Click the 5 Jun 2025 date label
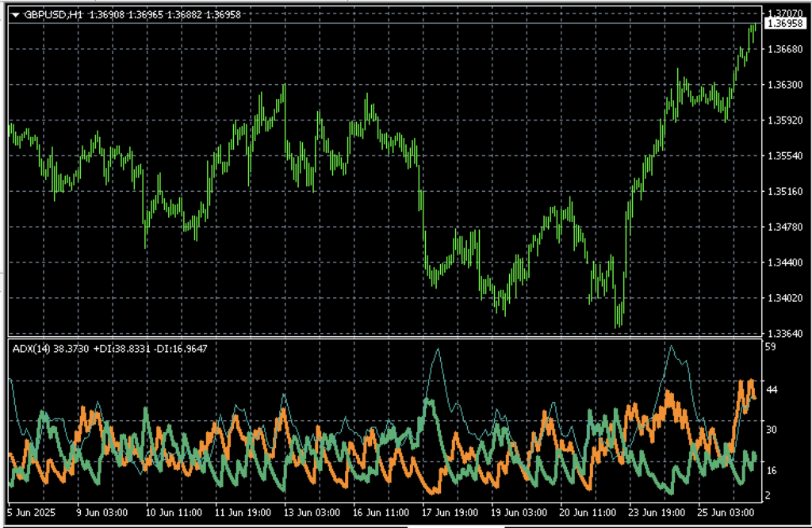Viewport: 812px width, 528px height. [x=32, y=513]
